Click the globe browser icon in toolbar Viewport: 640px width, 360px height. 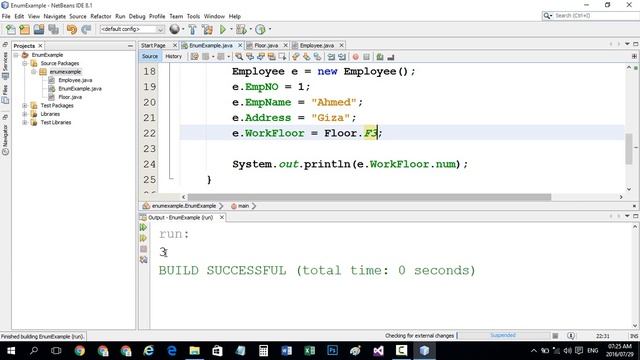pyautogui.click(x=174, y=29)
